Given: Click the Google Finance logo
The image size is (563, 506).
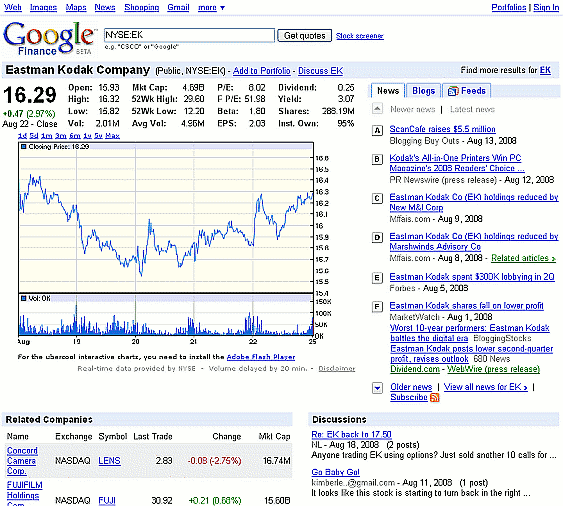Looking at the screenshot, I should (x=48, y=38).
